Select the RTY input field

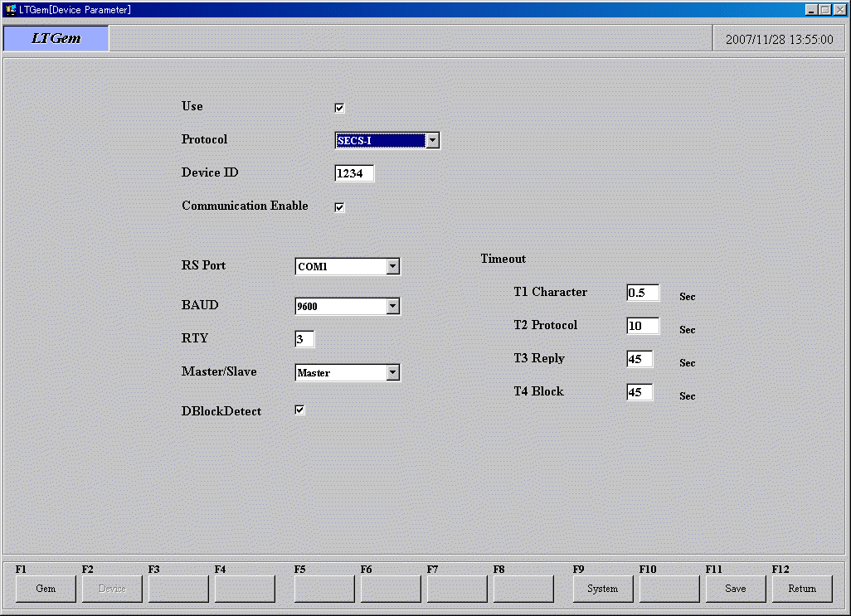point(304,339)
